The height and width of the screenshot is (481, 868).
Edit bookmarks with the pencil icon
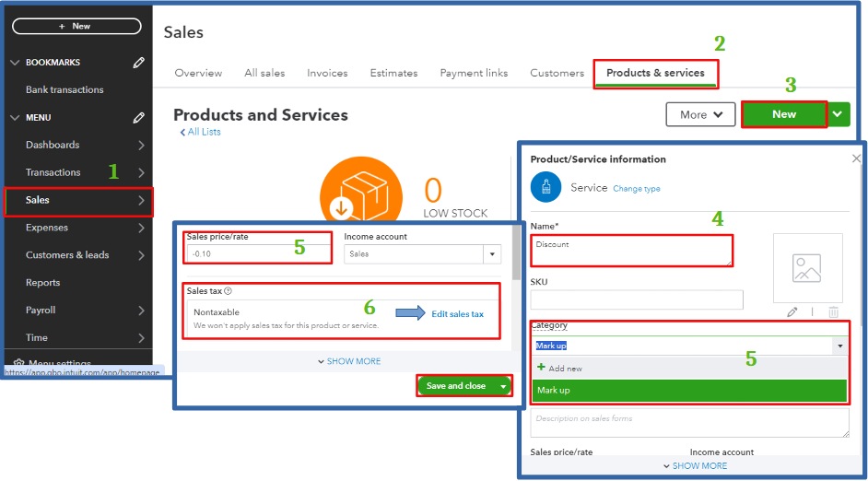click(x=139, y=63)
